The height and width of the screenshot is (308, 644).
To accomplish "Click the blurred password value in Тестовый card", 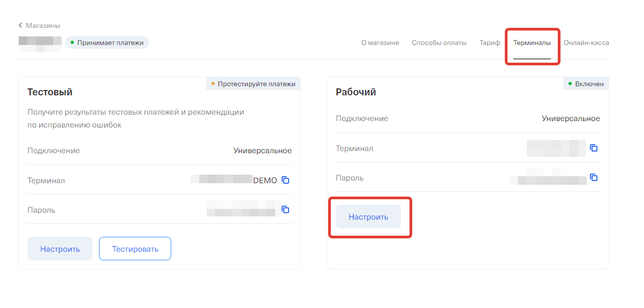I will pyautogui.click(x=244, y=209).
